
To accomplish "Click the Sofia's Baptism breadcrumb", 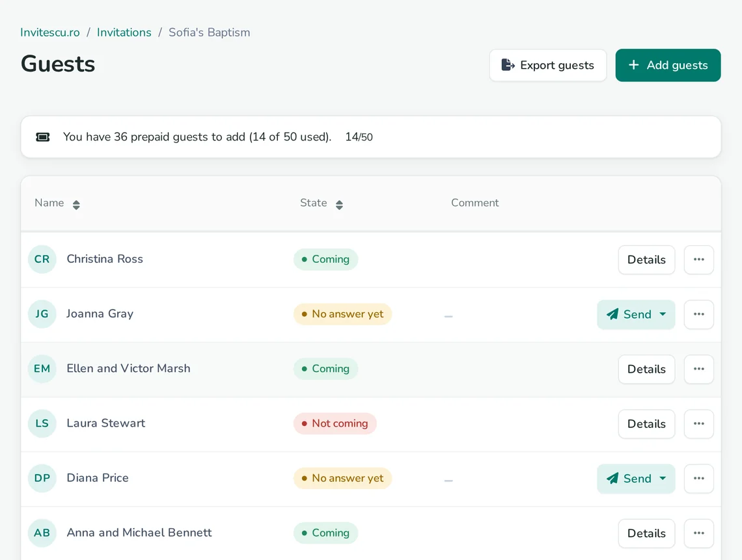I will (x=209, y=33).
